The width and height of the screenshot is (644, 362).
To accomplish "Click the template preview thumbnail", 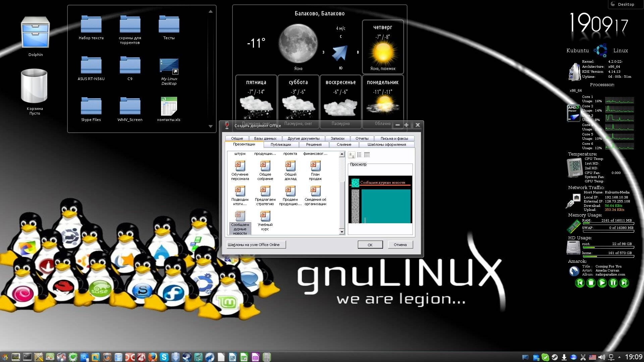I will click(380, 199).
